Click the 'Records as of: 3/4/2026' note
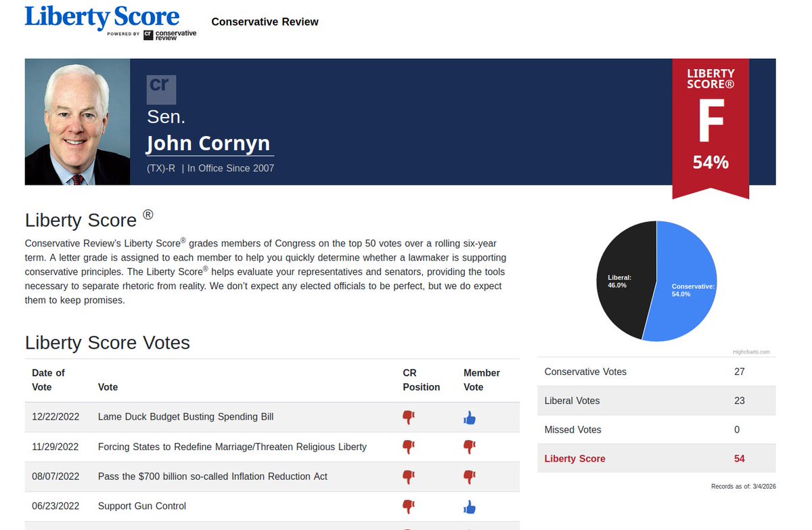 744,487
